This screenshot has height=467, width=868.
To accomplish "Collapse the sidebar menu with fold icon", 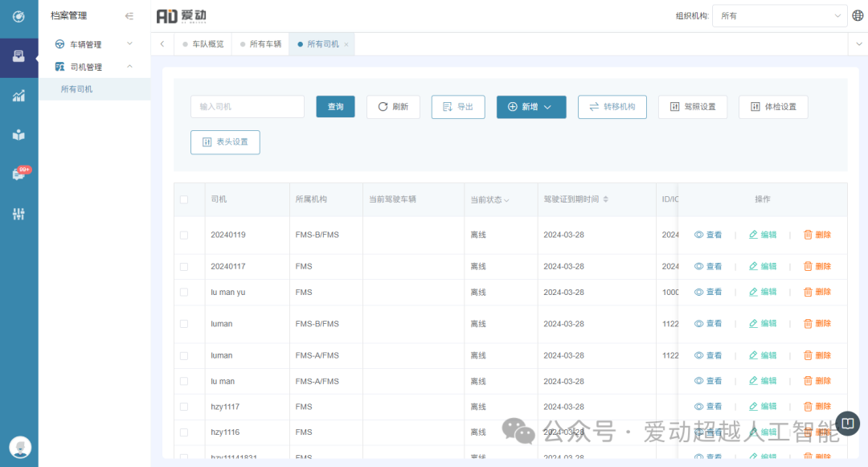I will click(x=129, y=16).
